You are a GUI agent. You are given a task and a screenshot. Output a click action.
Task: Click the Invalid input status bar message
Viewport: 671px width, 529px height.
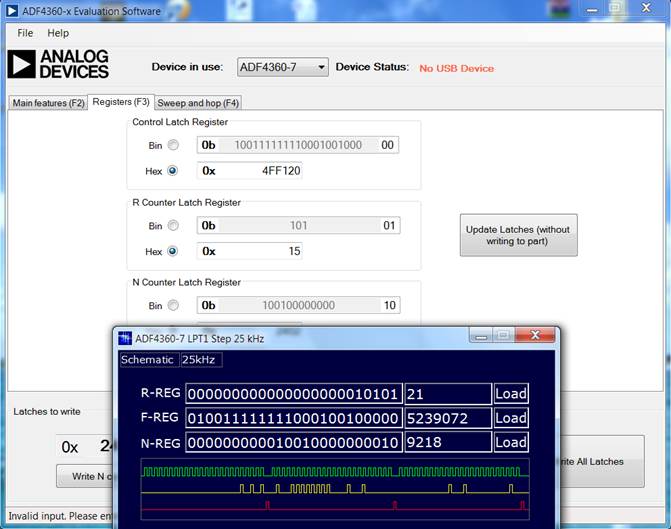click(60, 516)
